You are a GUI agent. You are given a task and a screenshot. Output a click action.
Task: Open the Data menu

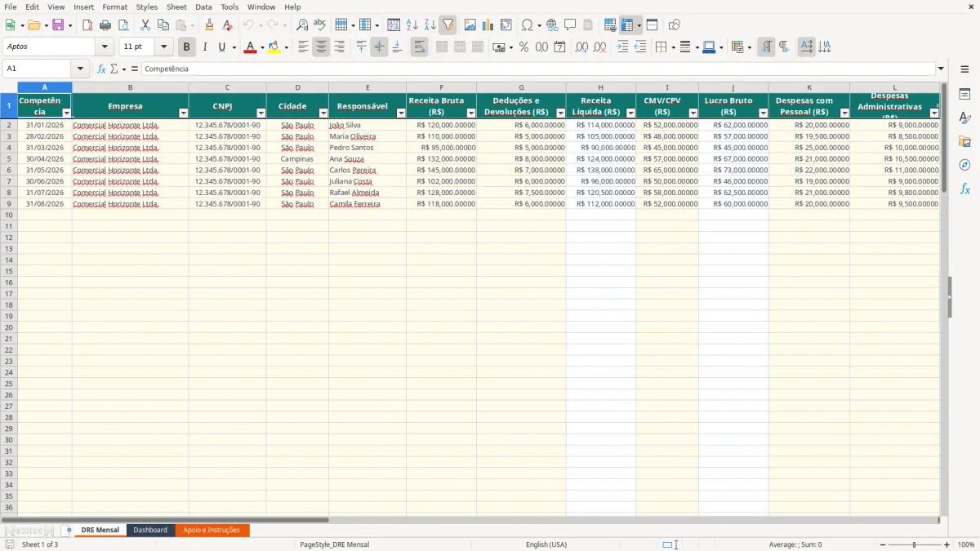pyautogui.click(x=203, y=7)
